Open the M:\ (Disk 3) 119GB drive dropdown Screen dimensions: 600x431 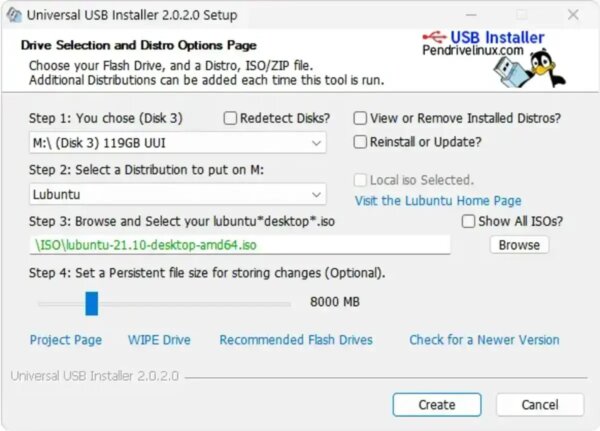tap(178, 143)
